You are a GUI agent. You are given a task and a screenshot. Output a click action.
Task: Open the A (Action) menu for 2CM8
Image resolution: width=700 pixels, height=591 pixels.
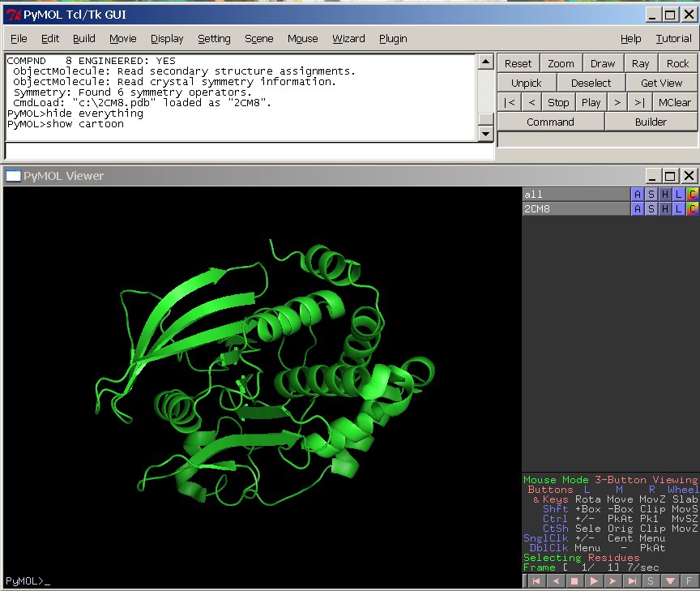coord(637,208)
